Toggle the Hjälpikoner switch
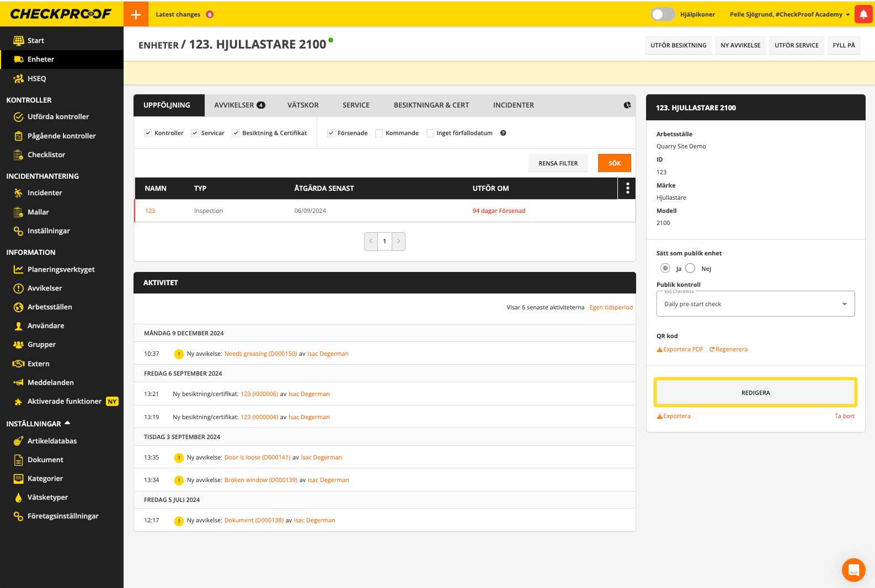The height and width of the screenshot is (588, 875). tap(662, 14)
